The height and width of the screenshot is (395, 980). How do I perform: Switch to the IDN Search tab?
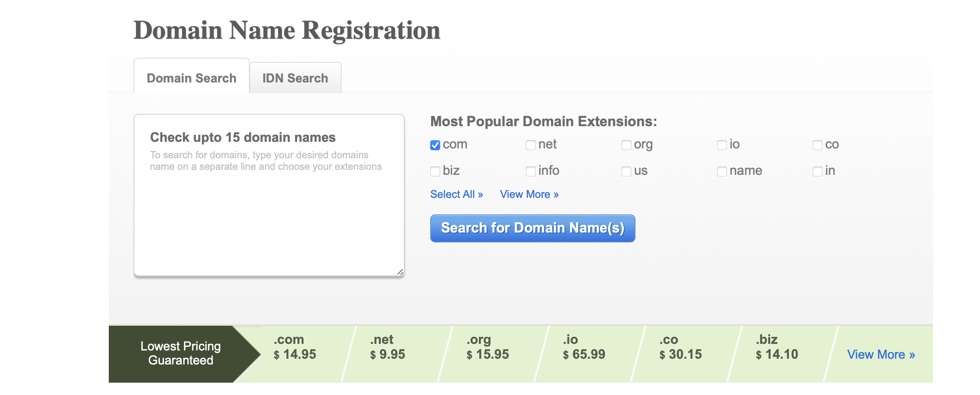click(x=295, y=78)
